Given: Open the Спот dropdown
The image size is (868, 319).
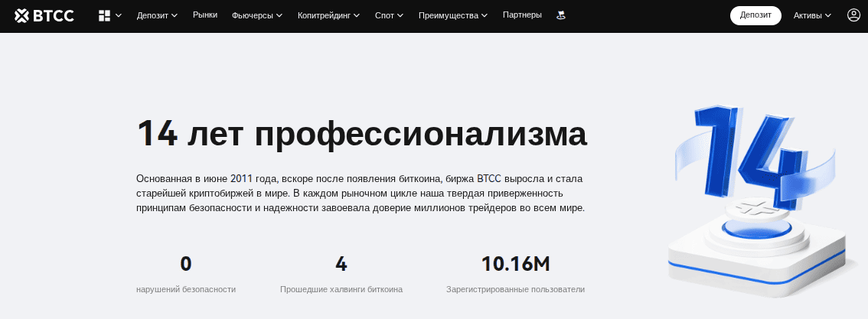Looking at the screenshot, I should (389, 15).
